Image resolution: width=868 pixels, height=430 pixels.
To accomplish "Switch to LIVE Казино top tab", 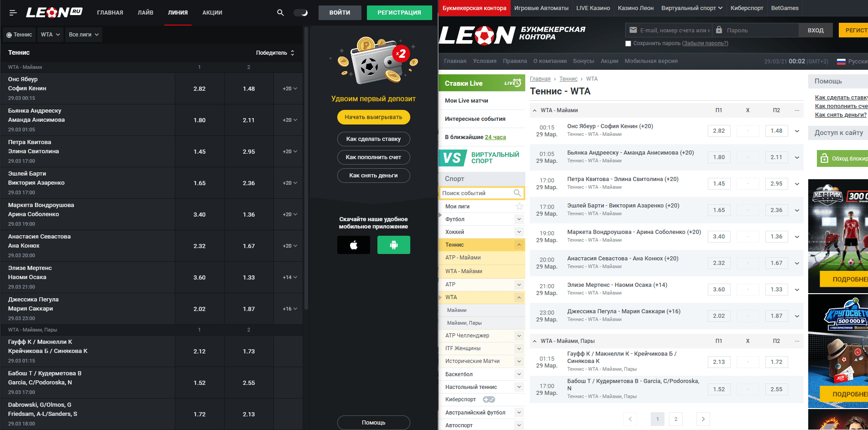I will point(593,8).
